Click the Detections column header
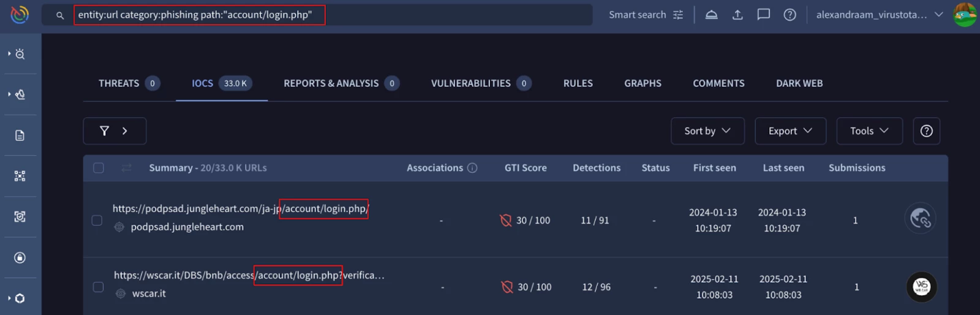The height and width of the screenshot is (315, 980). tap(597, 168)
